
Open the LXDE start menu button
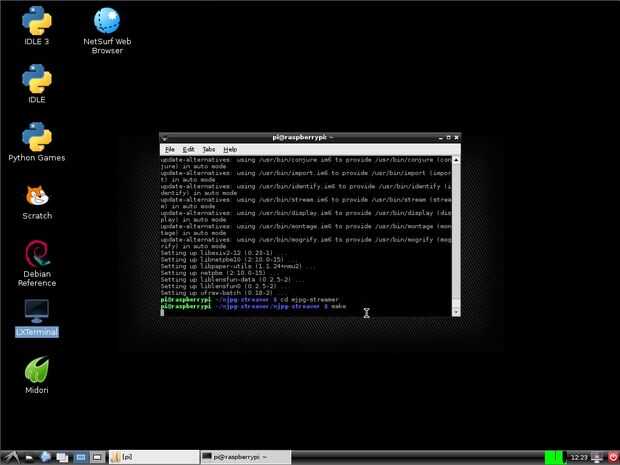click(11, 457)
